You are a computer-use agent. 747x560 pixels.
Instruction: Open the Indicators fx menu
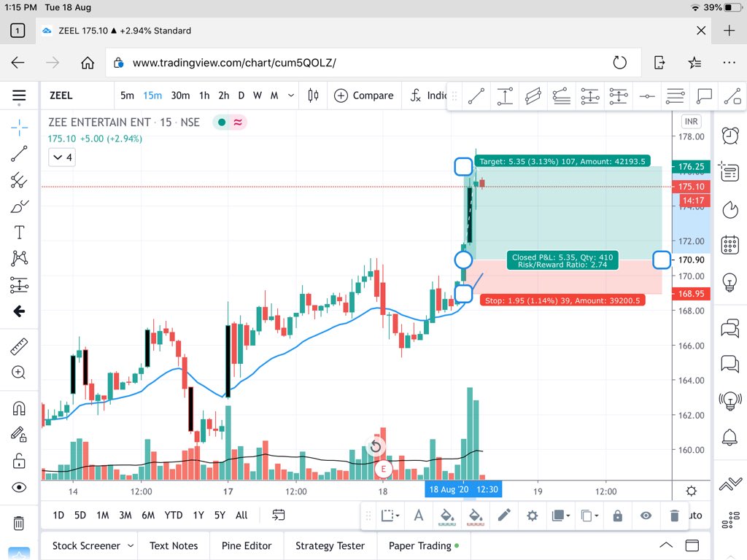pos(427,96)
